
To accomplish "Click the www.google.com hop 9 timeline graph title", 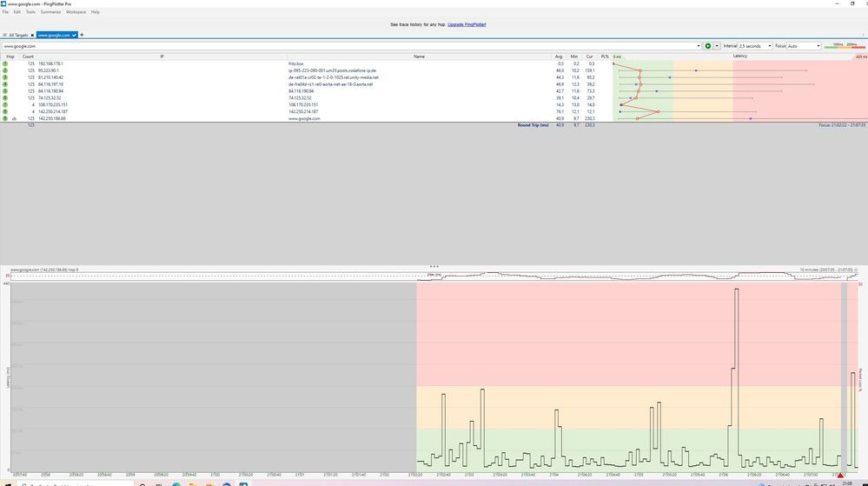I will tap(44, 270).
